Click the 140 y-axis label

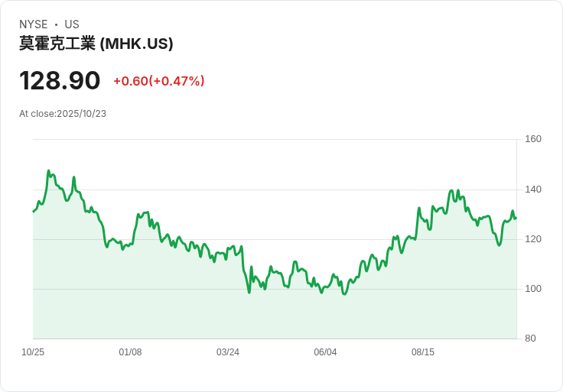click(x=533, y=189)
